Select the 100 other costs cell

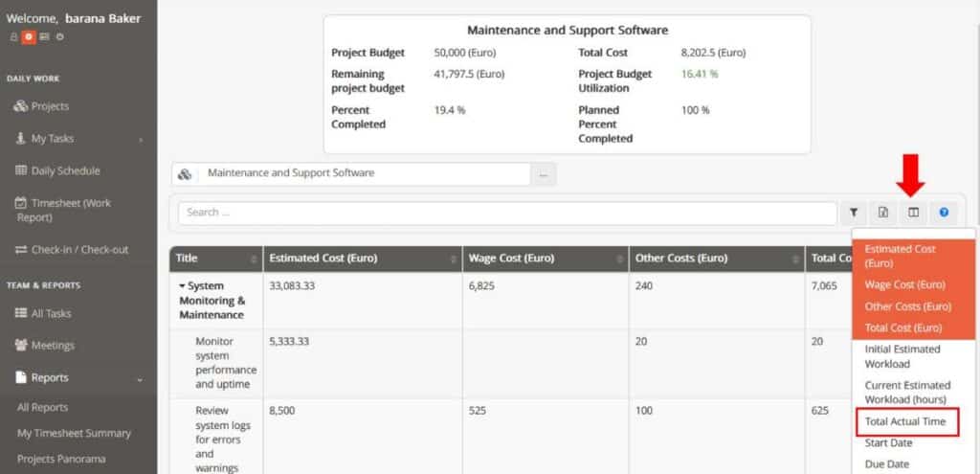[717, 437]
